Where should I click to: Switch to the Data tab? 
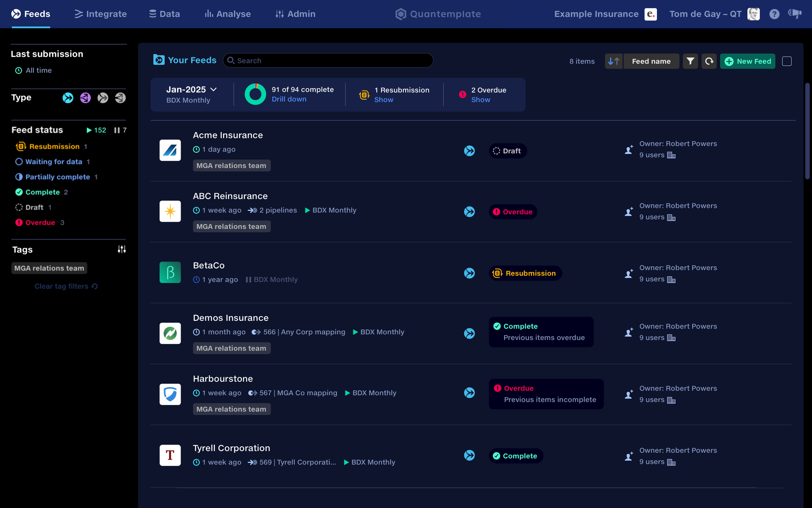(164, 14)
